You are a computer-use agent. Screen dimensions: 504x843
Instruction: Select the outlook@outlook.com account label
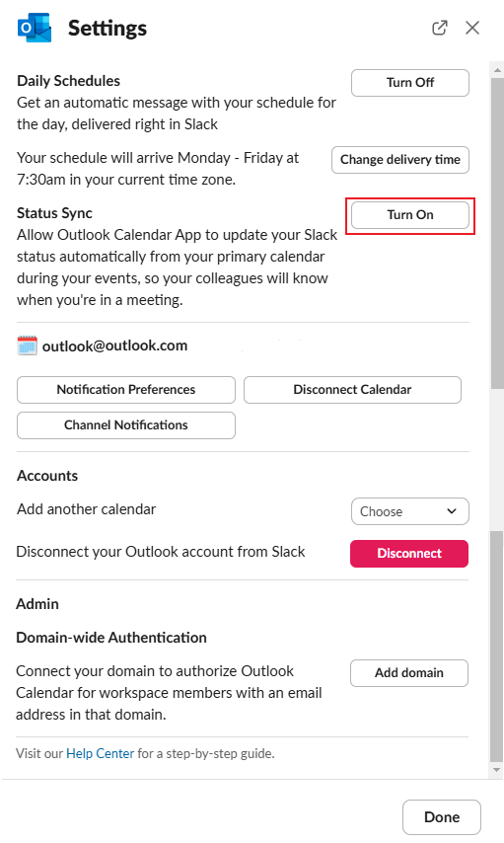pyautogui.click(x=115, y=345)
